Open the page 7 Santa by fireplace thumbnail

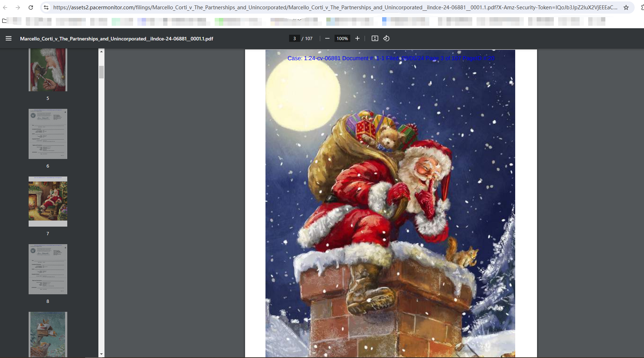tap(48, 202)
